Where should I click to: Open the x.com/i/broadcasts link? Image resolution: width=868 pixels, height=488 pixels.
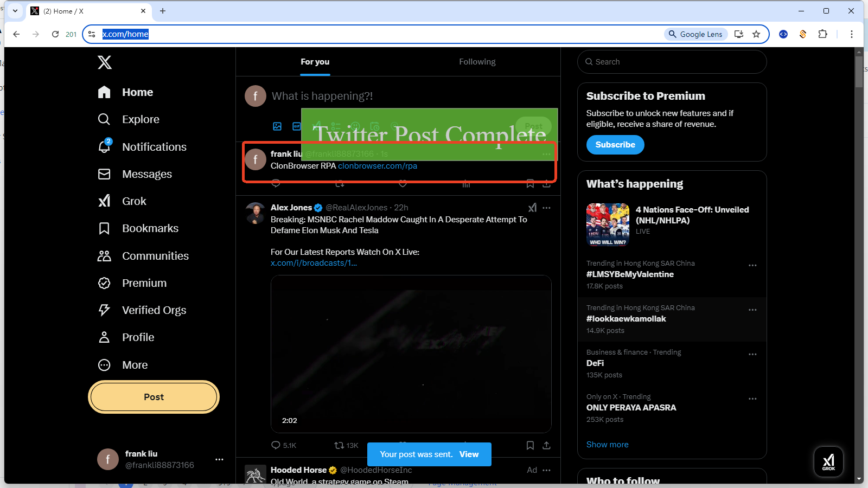[314, 263]
